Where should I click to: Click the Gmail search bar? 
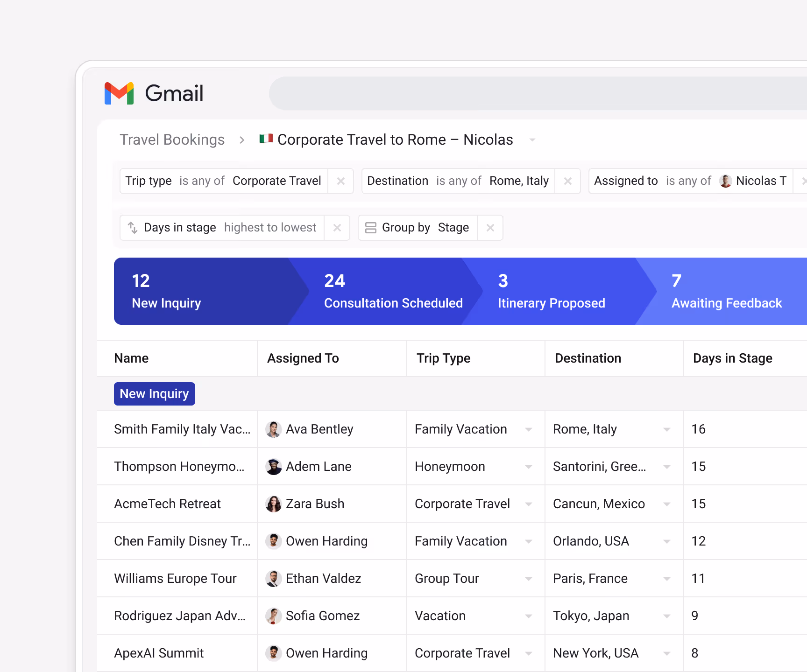(x=537, y=93)
